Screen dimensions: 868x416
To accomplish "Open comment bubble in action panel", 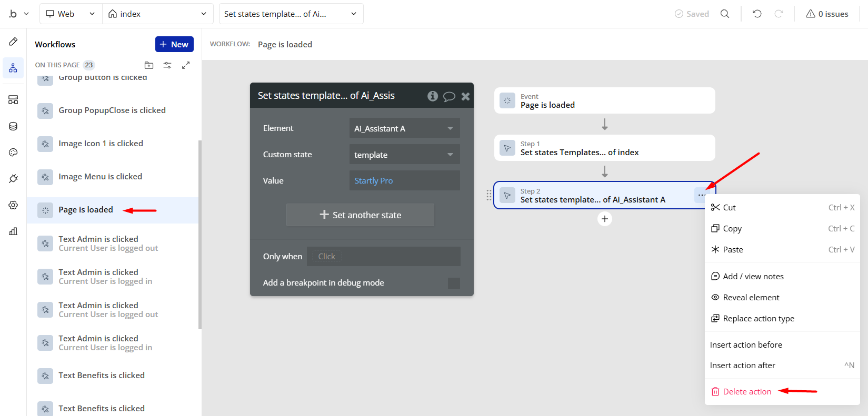I will pyautogui.click(x=449, y=96).
